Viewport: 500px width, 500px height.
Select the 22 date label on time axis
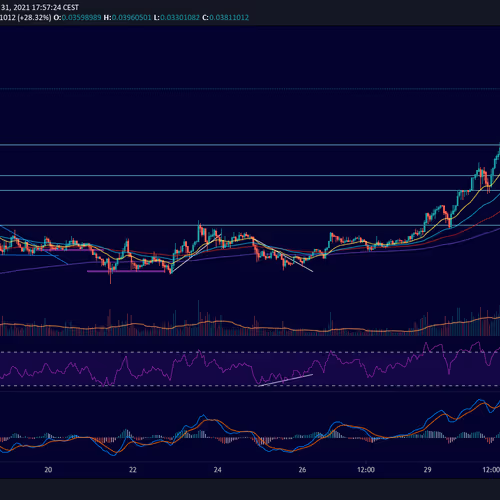pos(133,470)
